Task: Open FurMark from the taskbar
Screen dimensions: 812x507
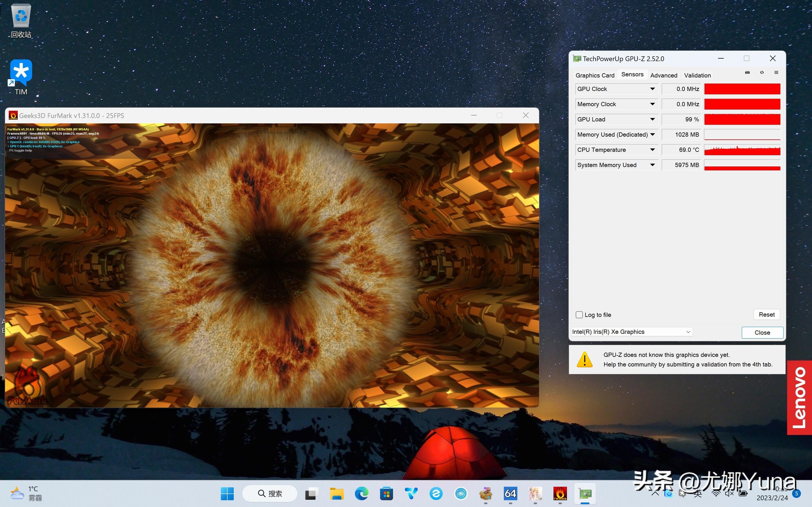Action: 560,493
